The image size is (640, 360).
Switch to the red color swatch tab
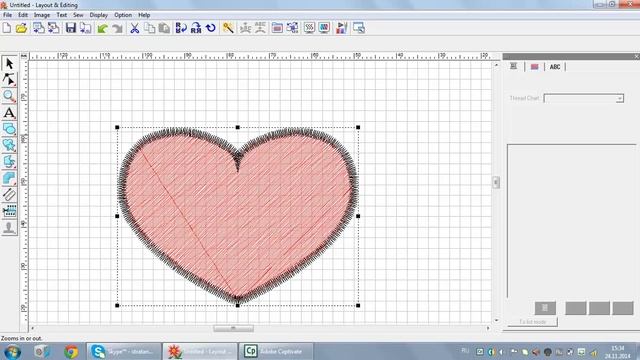(x=534, y=67)
